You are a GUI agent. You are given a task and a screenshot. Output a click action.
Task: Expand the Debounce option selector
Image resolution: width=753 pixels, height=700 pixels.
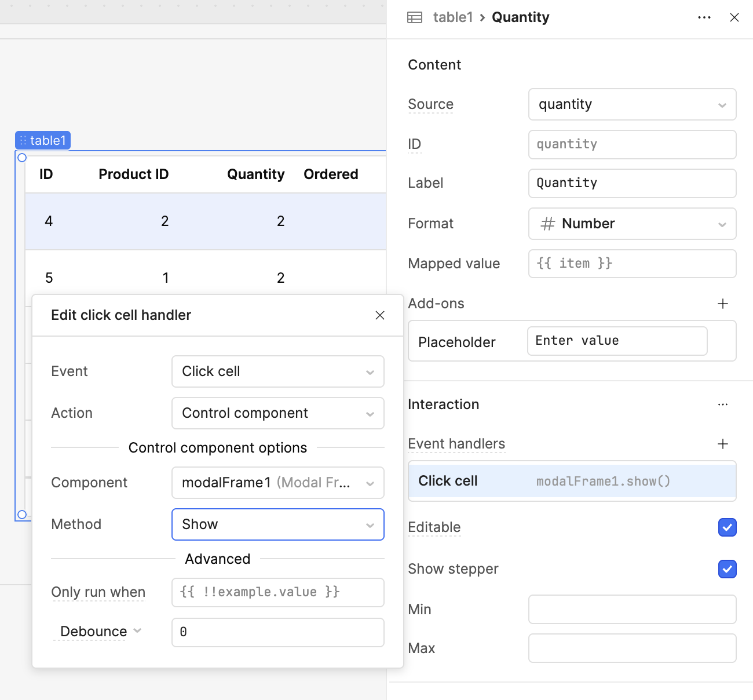pyautogui.click(x=100, y=632)
